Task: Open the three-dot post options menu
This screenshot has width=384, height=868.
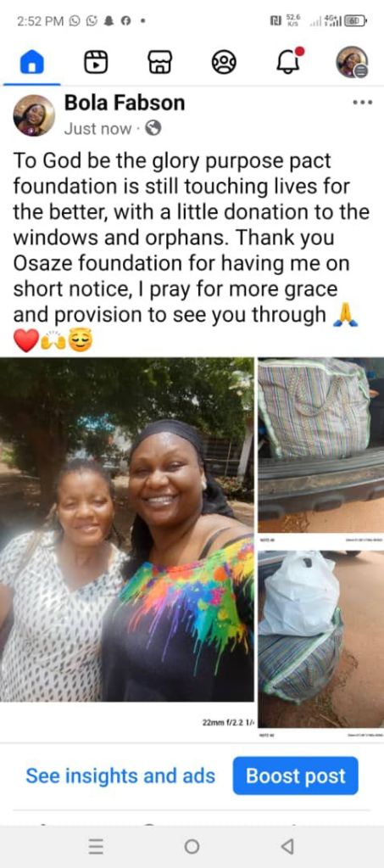Action: [363, 103]
